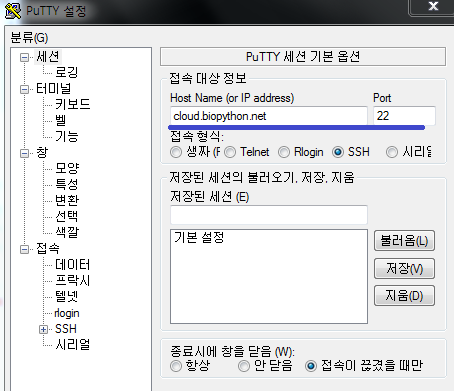Click 저장(V) button
The height and width of the screenshot is (391, 454).
click(404, 268)
